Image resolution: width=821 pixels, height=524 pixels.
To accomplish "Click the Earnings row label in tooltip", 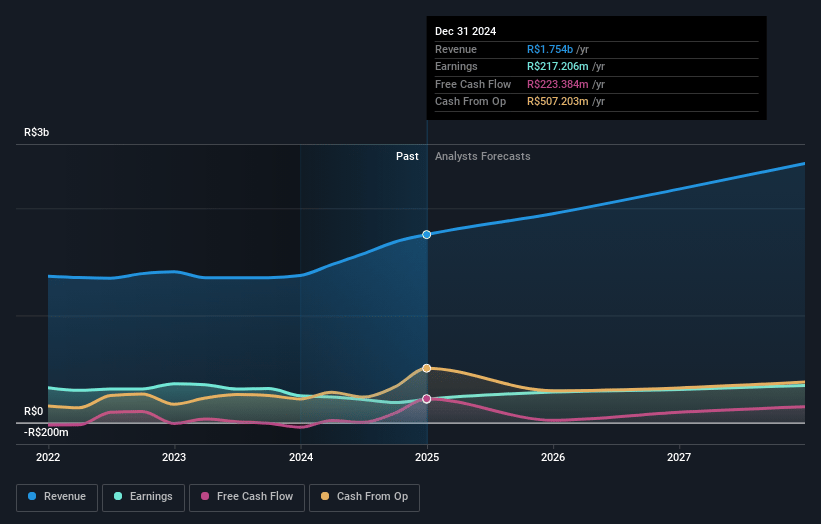I will click(x=456, y=66).
